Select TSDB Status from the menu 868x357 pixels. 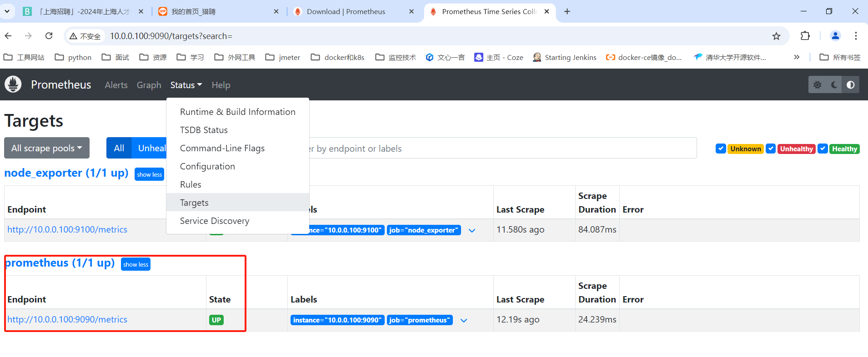tap(238, 130)
